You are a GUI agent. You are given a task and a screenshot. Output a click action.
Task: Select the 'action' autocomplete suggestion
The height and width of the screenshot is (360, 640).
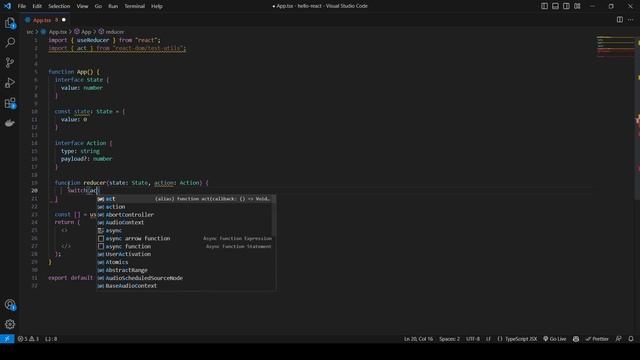(184, 207)
